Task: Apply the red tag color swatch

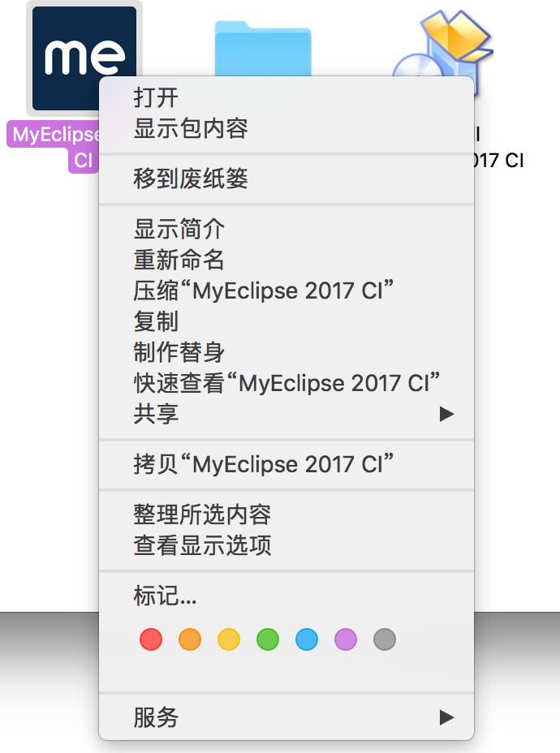Action: pos(151,639)
